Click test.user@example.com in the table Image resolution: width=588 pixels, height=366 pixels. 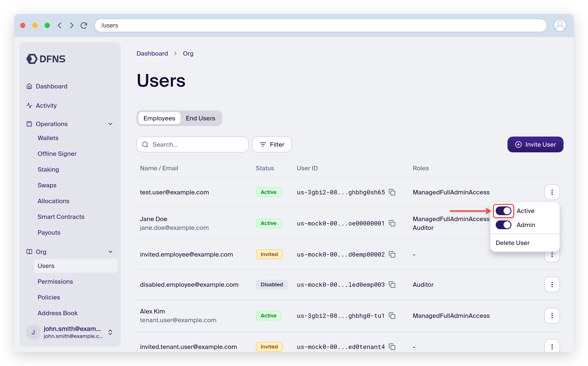(174, 192)
